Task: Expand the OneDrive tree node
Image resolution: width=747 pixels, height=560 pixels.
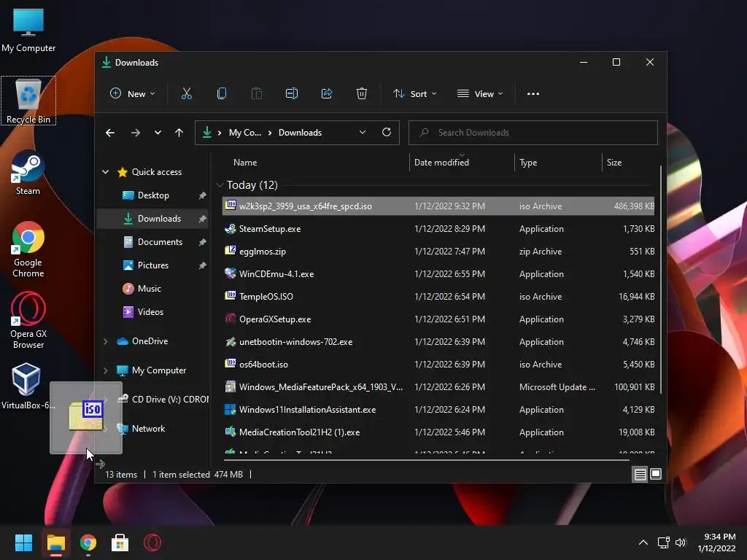Action: (105, 341)
